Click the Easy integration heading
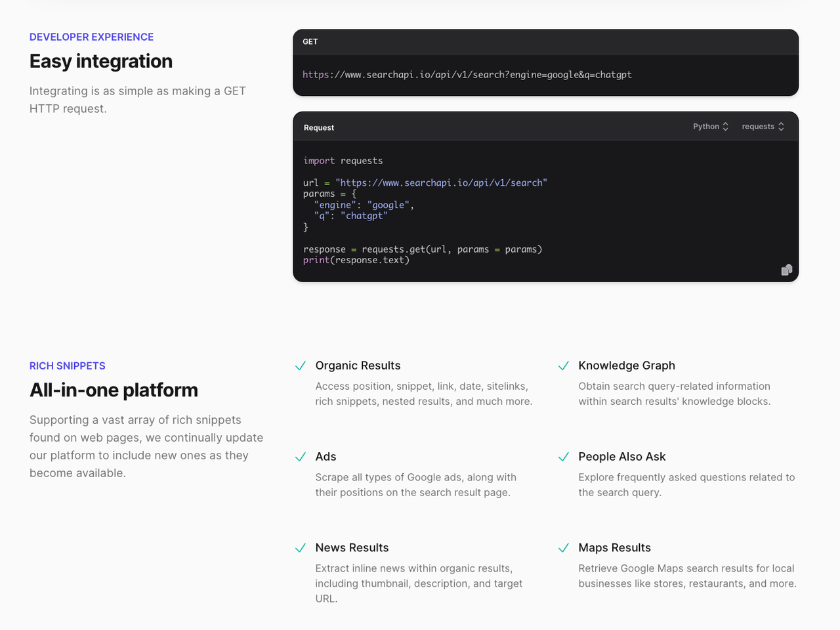The image size is (840, 630). (101, 61)
